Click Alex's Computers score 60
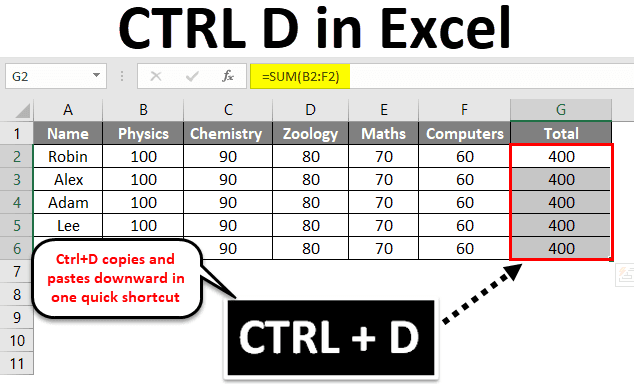 (464, 179)
